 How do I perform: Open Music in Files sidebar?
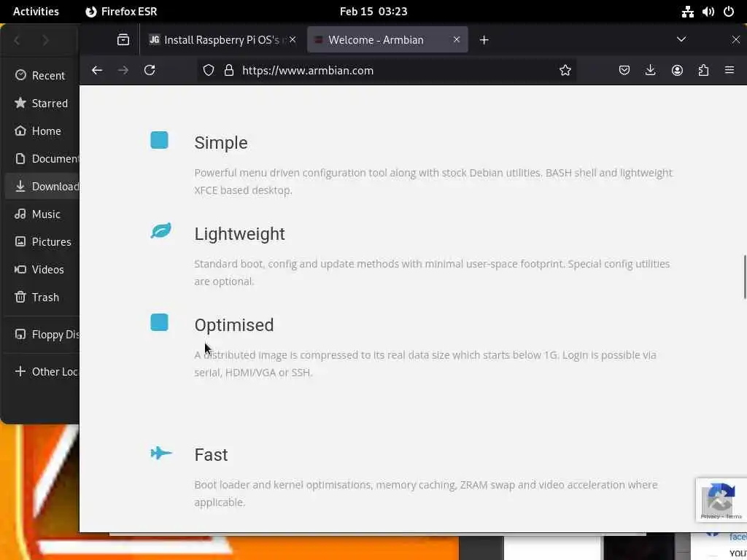pyautogui.click(x=42, y=214)
